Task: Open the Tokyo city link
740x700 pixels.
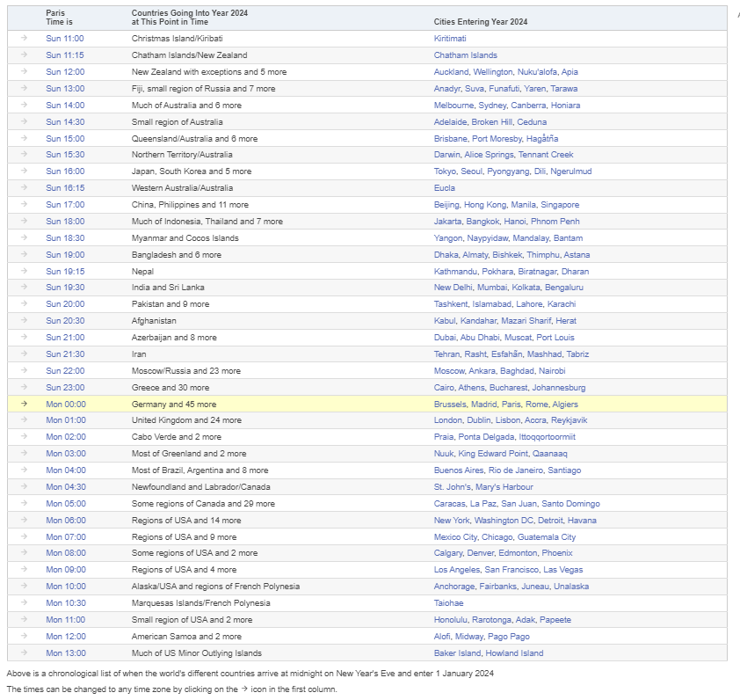Action: tap(445, 171)
